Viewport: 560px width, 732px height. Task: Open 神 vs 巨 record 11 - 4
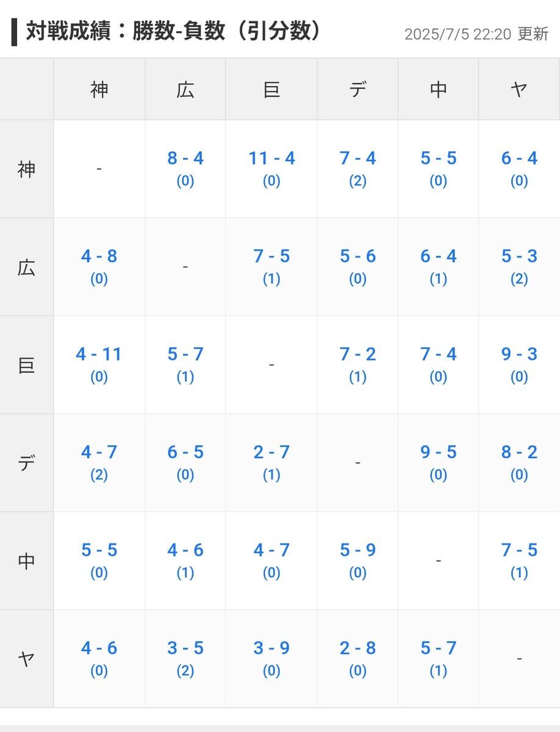(x=271, y=159)
